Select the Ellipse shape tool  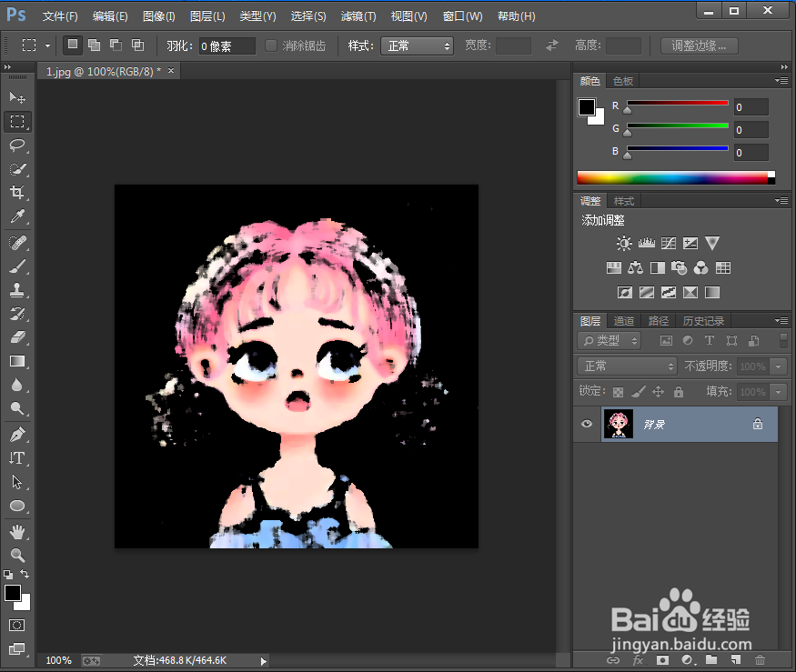pos(17,506)
